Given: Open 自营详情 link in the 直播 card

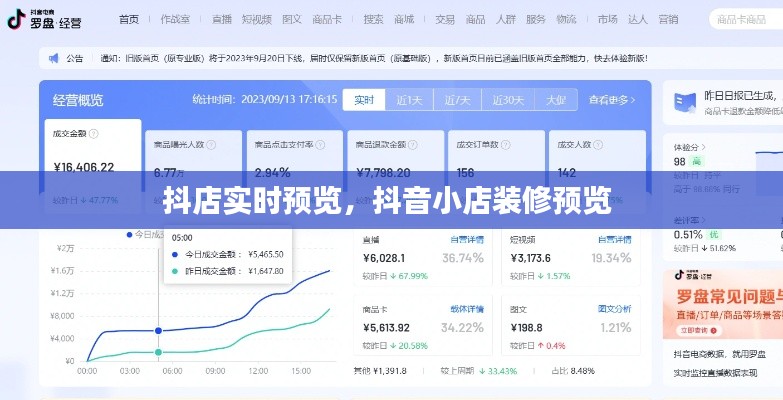Looking at the screenshot, I should tap(467, 240).
